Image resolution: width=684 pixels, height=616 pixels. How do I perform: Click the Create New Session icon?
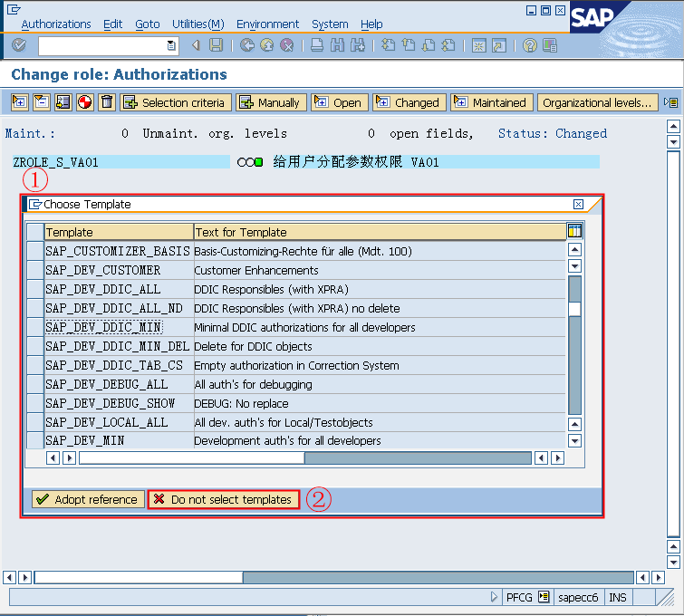pos(478,45)
